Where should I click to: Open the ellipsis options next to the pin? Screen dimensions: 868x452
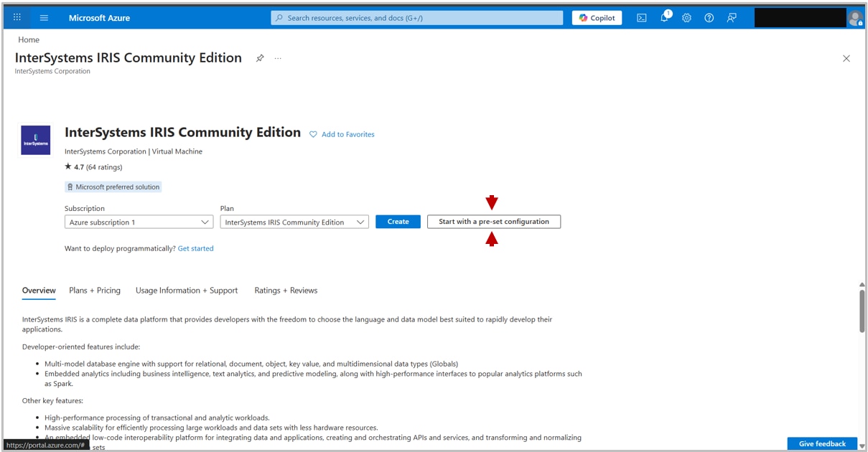277,58
